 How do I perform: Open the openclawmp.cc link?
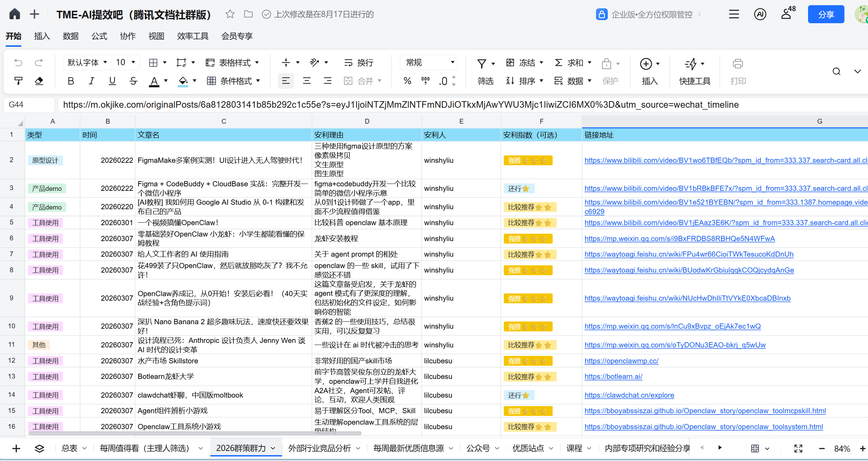pos(621,361)
